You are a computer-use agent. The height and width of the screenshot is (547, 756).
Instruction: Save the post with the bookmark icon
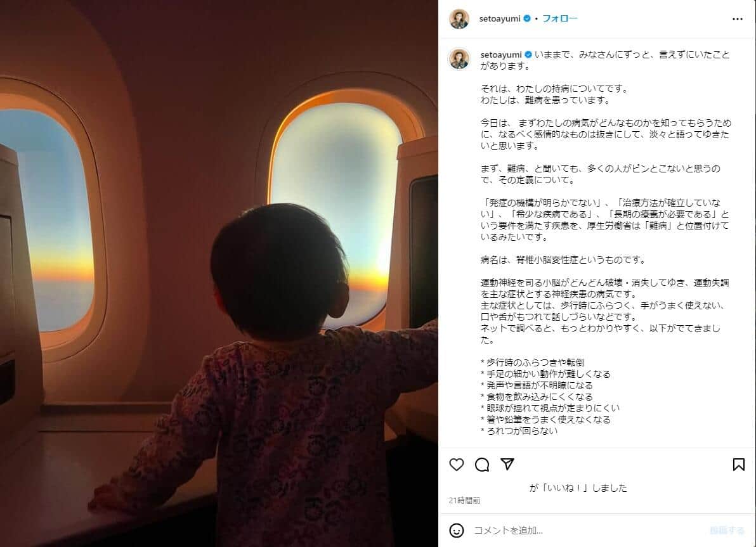pos(738,465)
